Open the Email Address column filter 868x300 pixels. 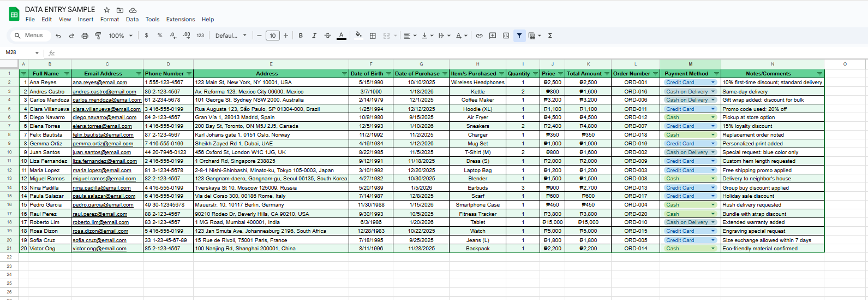tap(139, 74)
